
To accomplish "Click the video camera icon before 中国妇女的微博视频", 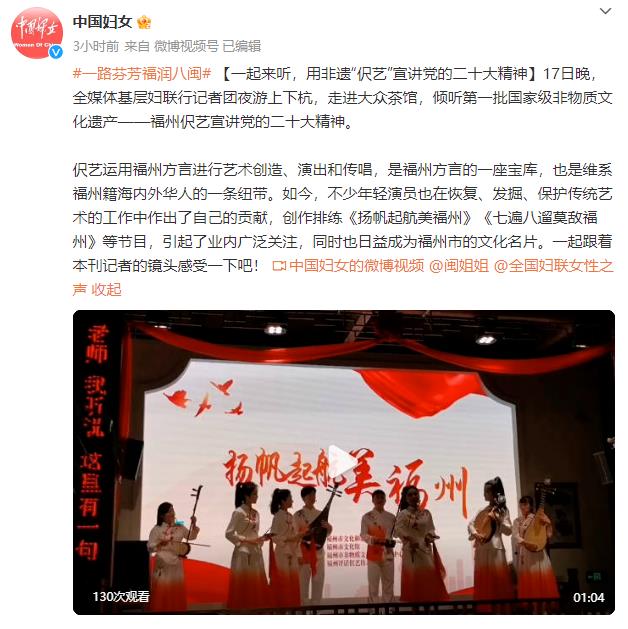I will click(279, 266).
